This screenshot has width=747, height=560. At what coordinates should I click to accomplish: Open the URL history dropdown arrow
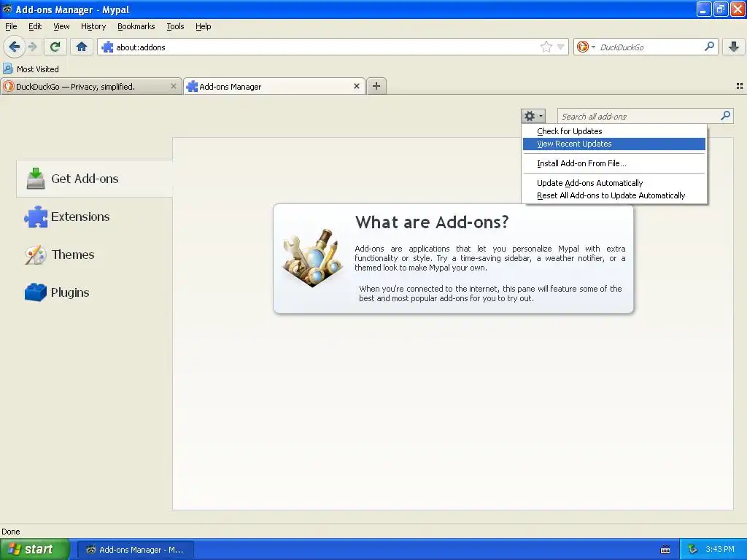click(561, 47)
